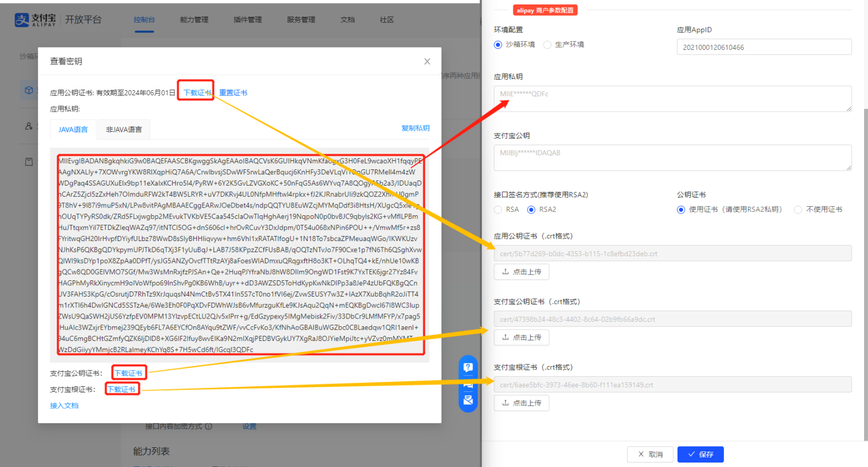This screenshot has width=868, height=467.
Task: Switch to the 非JAVA语言 tab
Action: click(x=124, y=130)
